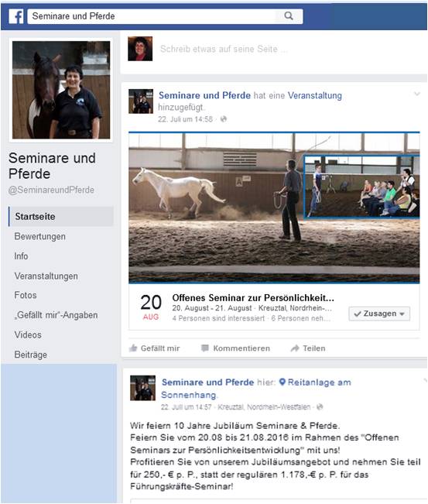
Task: Click the location pin before Reitanlage
Action: (x=282, y=382)
